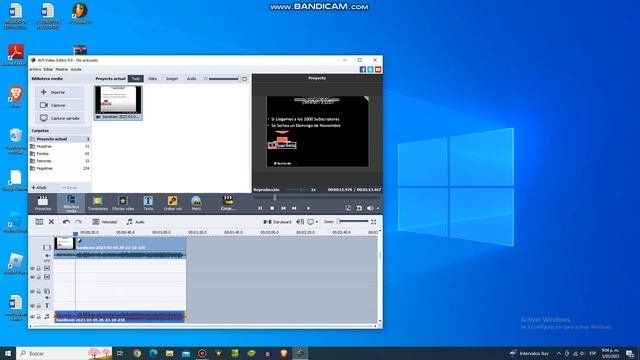
Task: Collapse audio arrow under main video track
Action: coord(47,256)
